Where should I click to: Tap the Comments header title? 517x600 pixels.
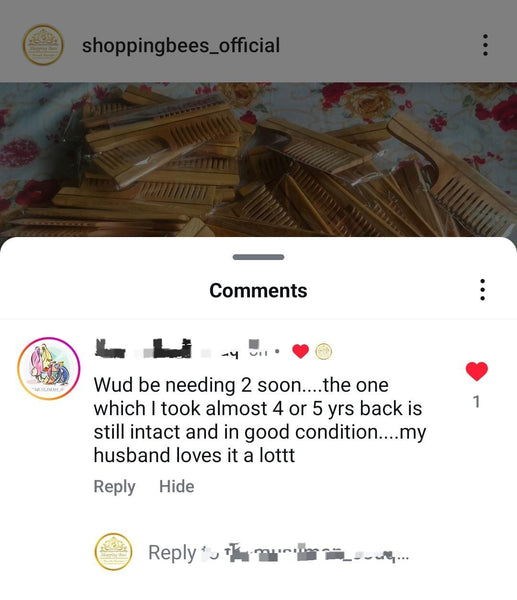coord(258,290)
